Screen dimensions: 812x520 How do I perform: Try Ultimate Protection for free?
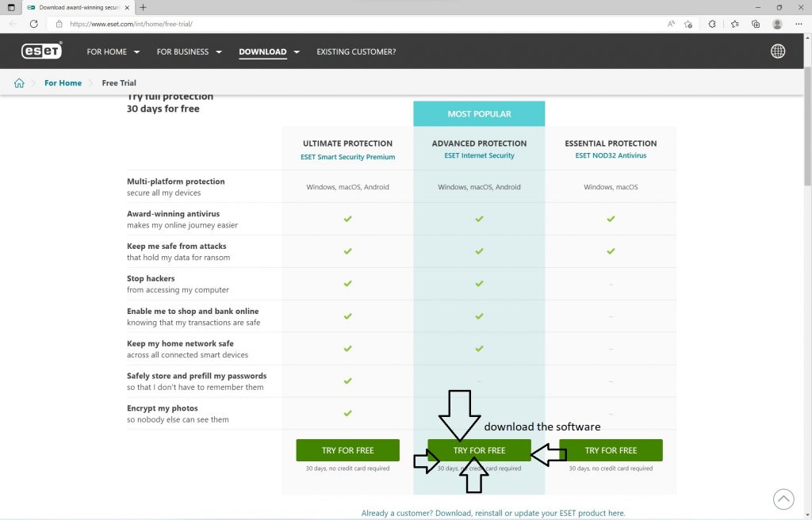pyautogui.click(x=347, y=450)
